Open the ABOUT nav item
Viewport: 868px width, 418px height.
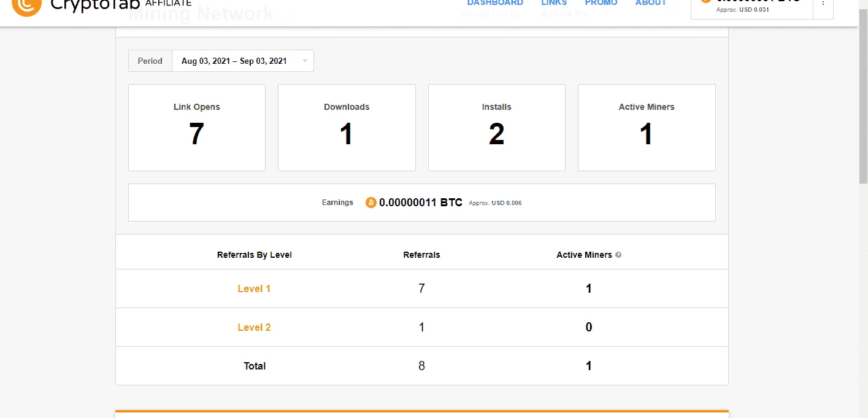651,3
